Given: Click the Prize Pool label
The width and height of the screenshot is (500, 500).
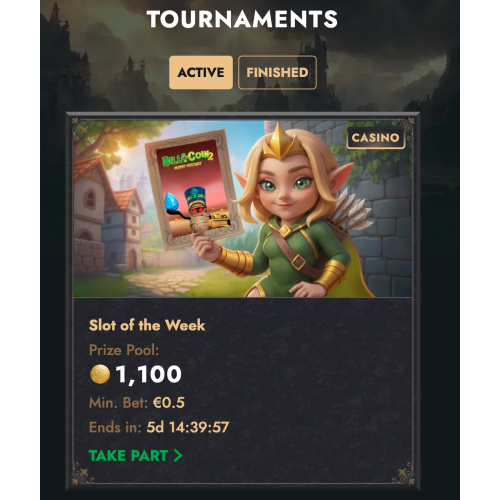Looking at the screenshot, I should 124,350.
